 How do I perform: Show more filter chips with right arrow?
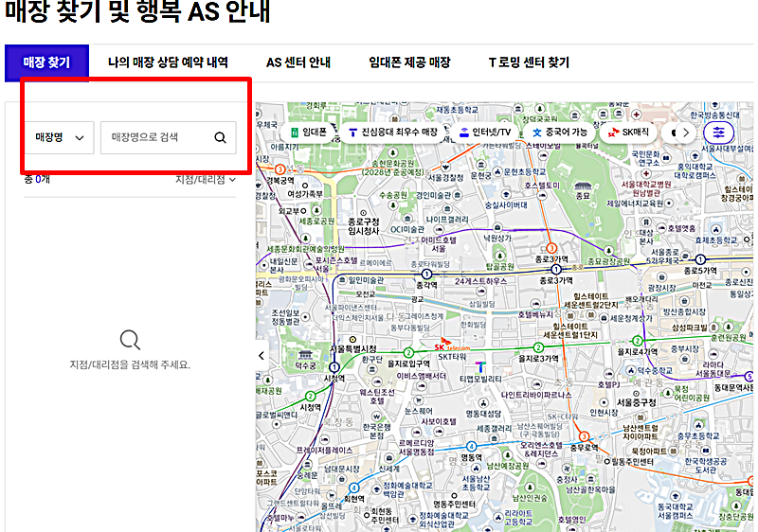coord(685,133)
